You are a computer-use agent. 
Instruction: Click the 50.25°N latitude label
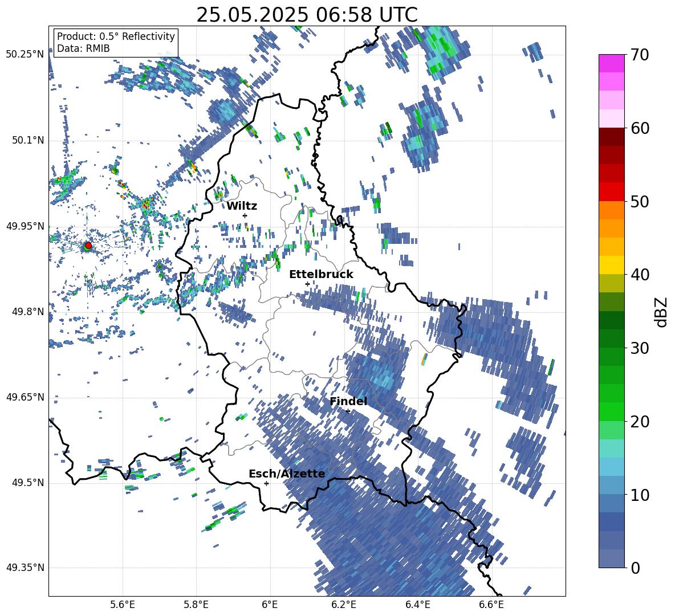pyautogui.click(x=25, y=55)
